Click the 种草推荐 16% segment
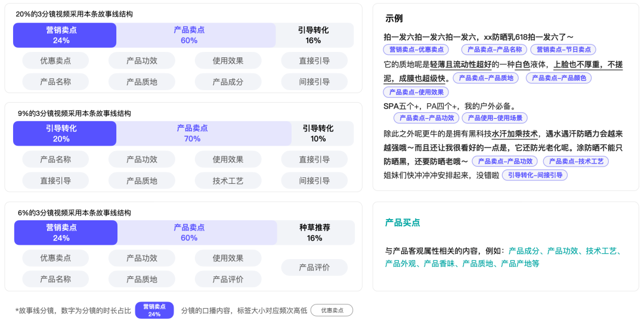Screen dimensions: 644x323 [315, 232]
